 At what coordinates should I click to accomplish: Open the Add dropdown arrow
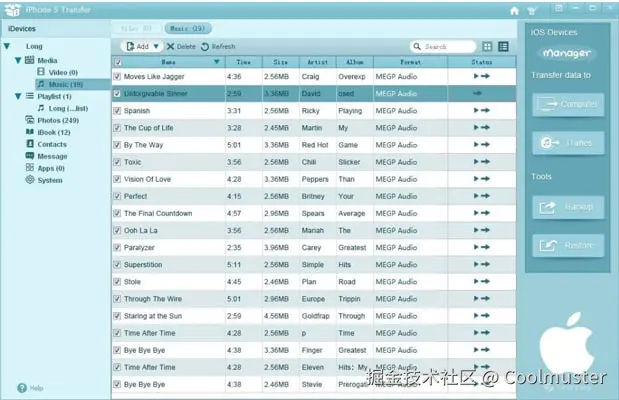[x=156, y=47]
